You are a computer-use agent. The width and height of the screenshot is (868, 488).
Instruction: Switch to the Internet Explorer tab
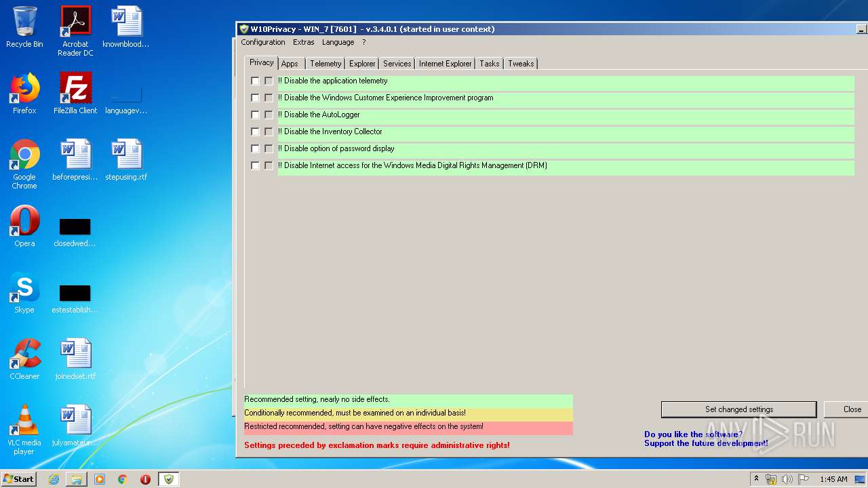pyautogui.click(x=445, y=64)
